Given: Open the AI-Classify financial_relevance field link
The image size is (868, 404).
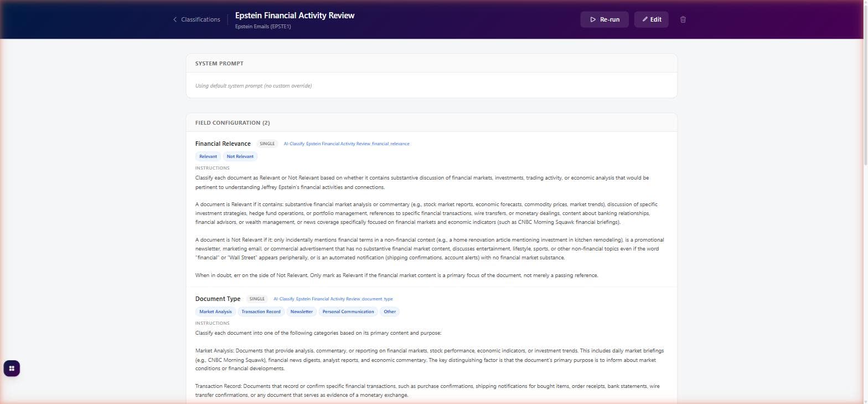Looking at the screenshot, I should pos(347,144).
